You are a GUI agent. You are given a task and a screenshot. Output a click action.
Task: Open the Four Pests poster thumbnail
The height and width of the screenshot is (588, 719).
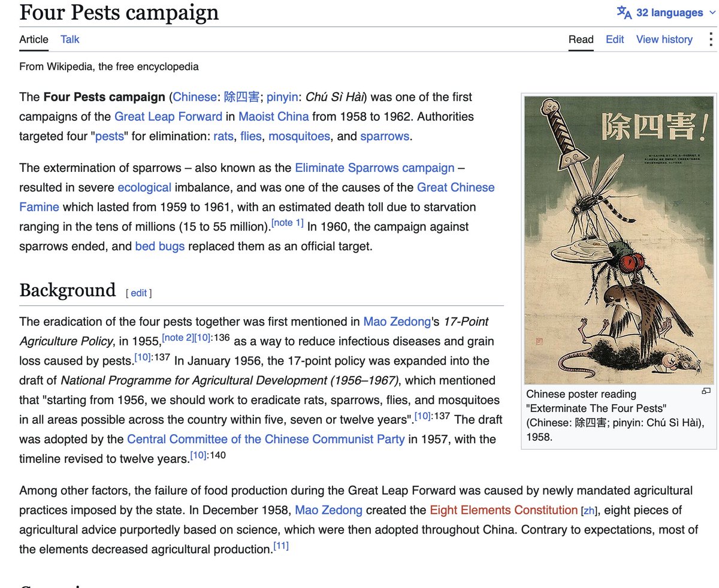coord(618,240)
